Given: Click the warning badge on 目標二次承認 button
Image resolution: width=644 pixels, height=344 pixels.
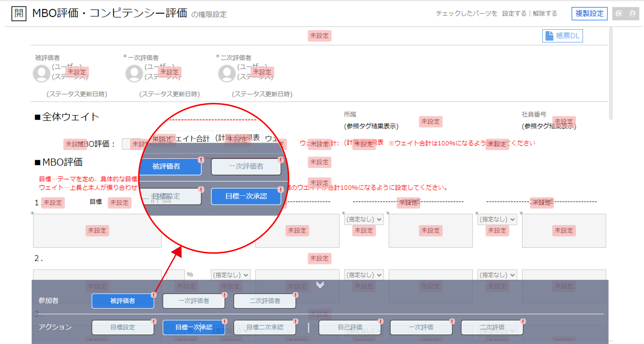Looking at the screenshot, I should 295,321.
